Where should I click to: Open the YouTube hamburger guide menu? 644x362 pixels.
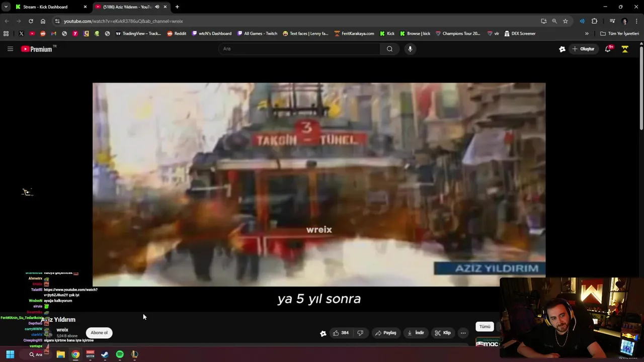tap(10, 49)
